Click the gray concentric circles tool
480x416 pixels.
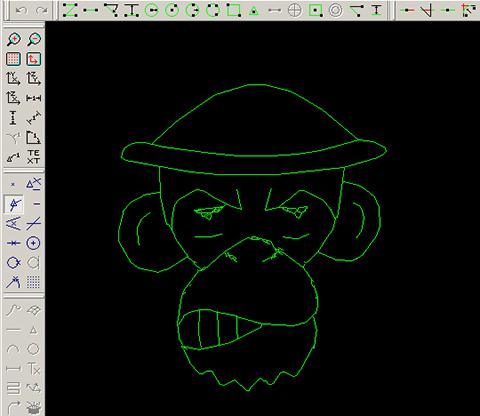pos(336,10)
